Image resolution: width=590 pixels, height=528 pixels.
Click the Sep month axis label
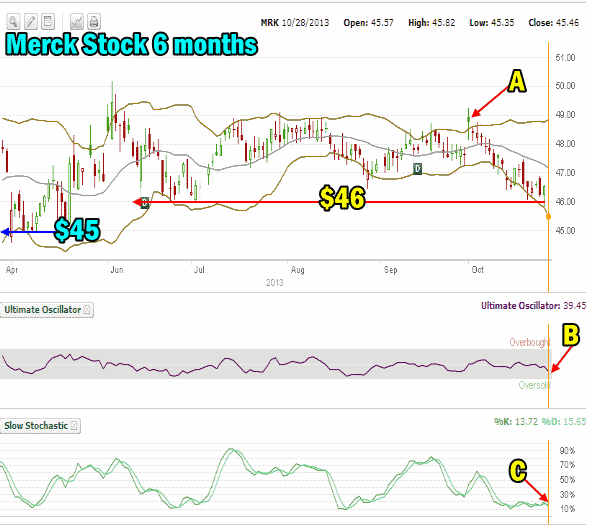click(x=391, y=270)
